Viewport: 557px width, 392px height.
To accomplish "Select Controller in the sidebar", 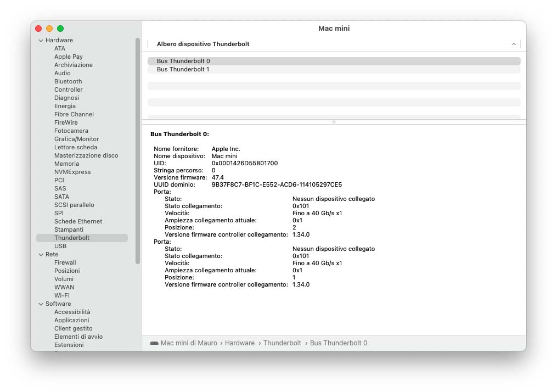I will click(x=69, y=89).
